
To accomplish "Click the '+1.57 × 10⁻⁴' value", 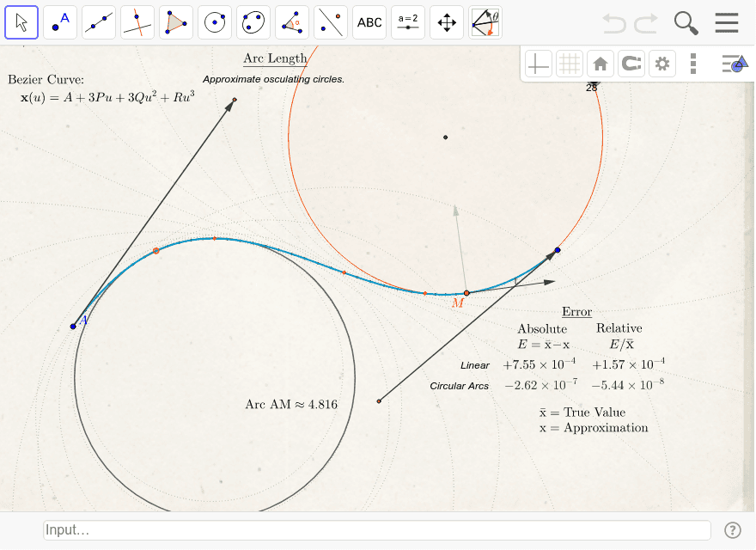I will 628,364.
